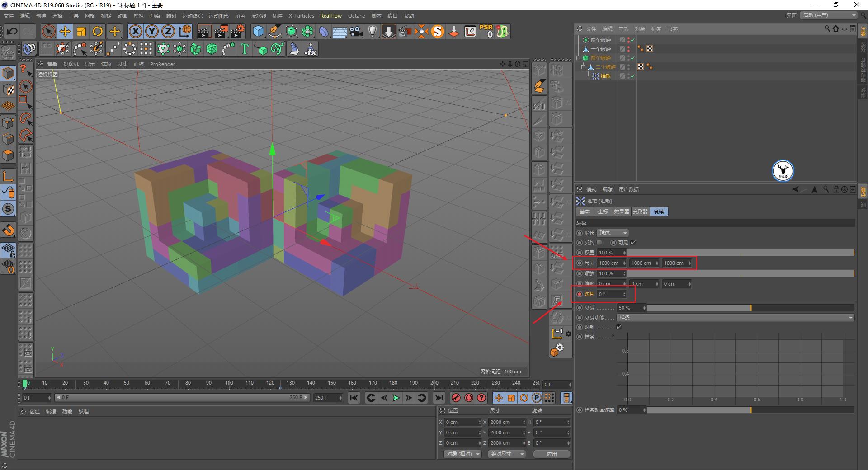This screenshot has height=470, width=868.
Task: Uncheck the 限制 checkbox
Action: coord(618,327)
